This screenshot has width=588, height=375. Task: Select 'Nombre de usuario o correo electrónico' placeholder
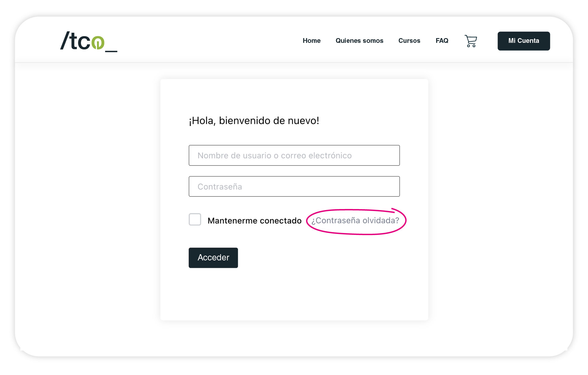(274, 155)
